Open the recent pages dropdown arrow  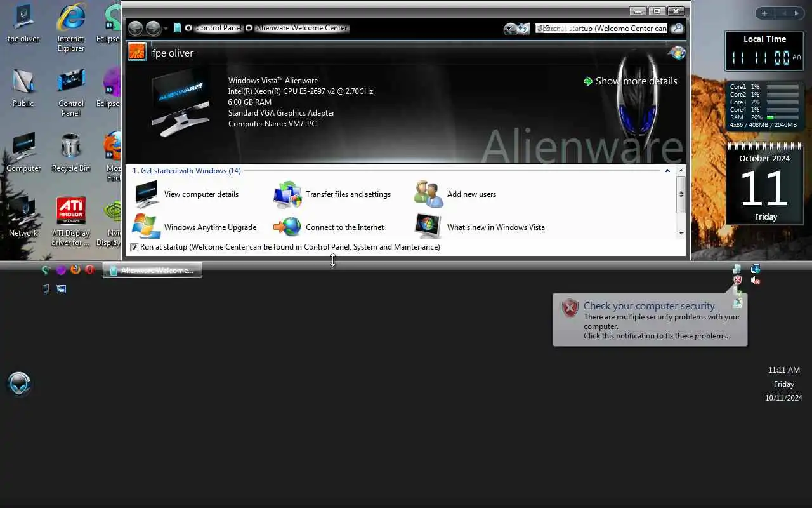pos(166,29)
